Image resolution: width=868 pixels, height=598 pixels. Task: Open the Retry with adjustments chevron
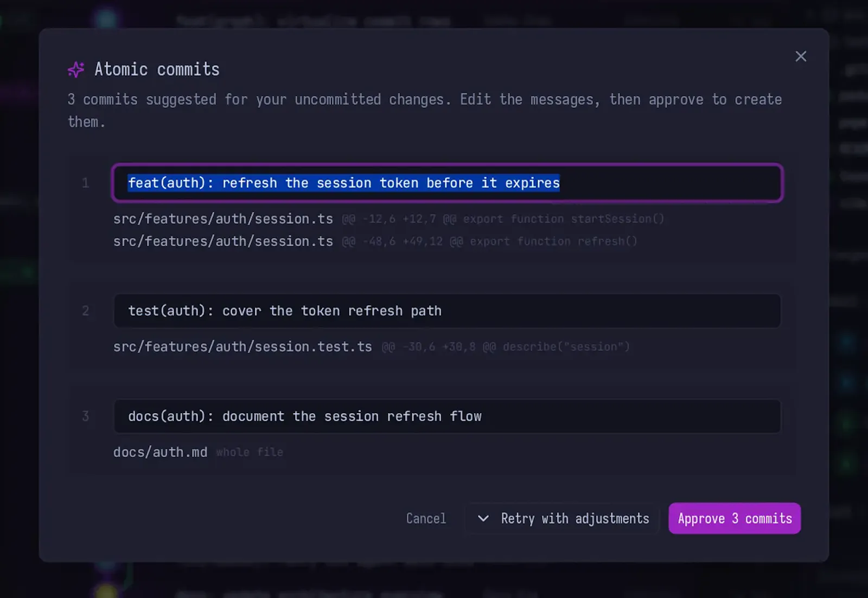(x=483, y=519)
